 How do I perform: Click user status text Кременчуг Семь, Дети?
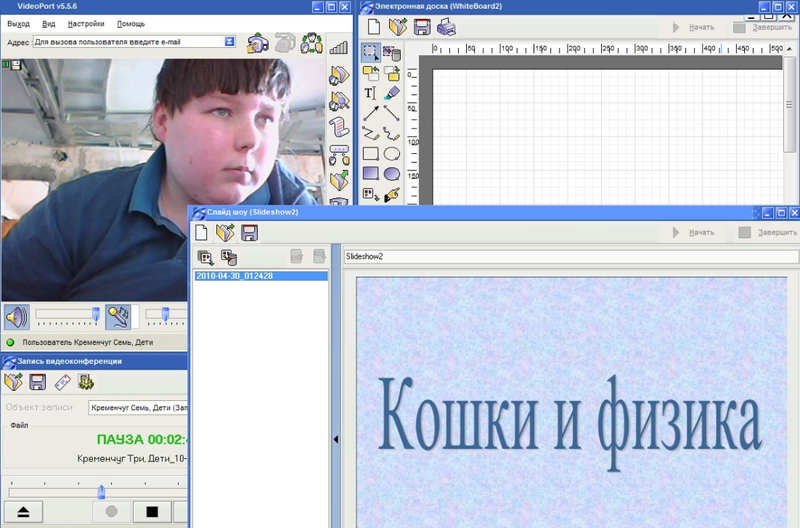coord(88,342)
